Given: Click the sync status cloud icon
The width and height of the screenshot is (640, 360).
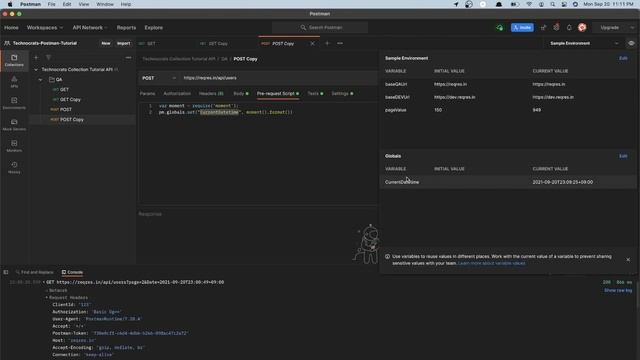Looking at the screenshot, I should point(500,27).
